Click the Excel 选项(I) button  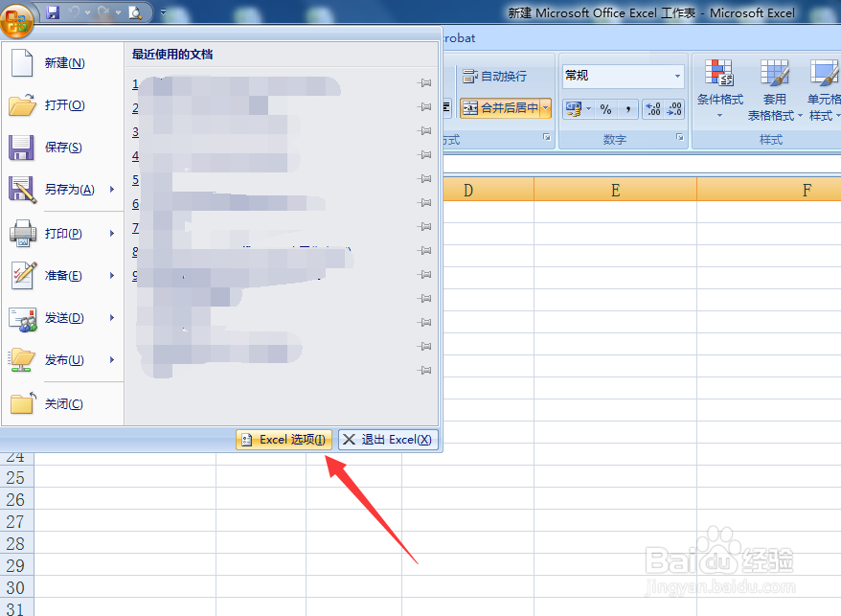tap(284, 440)
